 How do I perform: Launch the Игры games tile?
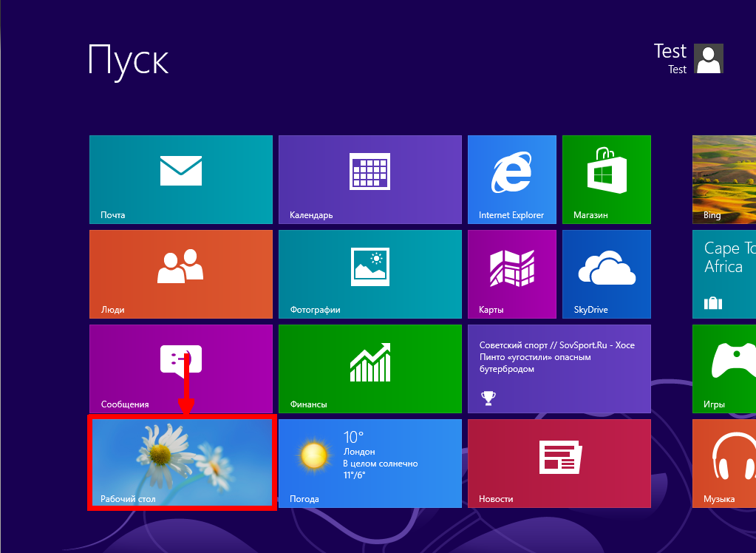(x=724, y=368)
